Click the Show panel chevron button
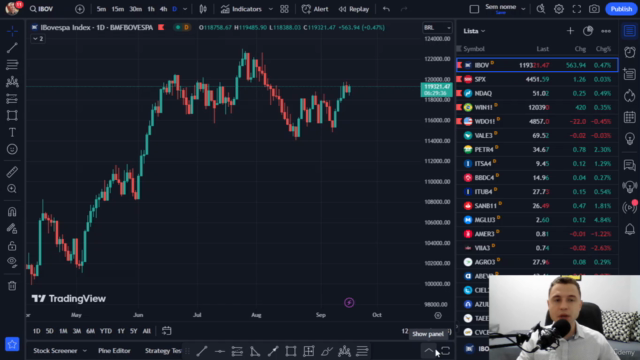Screen dimensions: 640x360 pyautogui.click(x=428, y=351)
